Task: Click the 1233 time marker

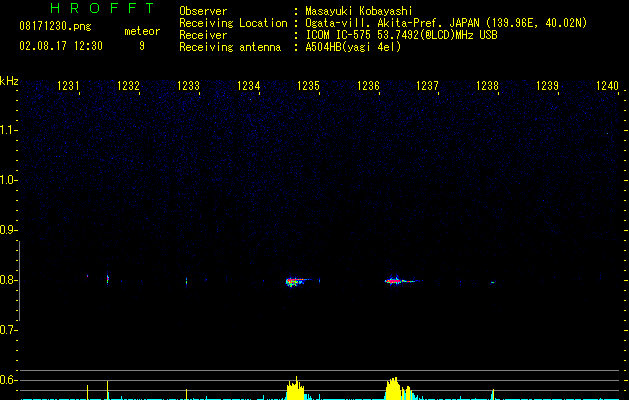Action: pyautogui.click(x=189, y=86)
